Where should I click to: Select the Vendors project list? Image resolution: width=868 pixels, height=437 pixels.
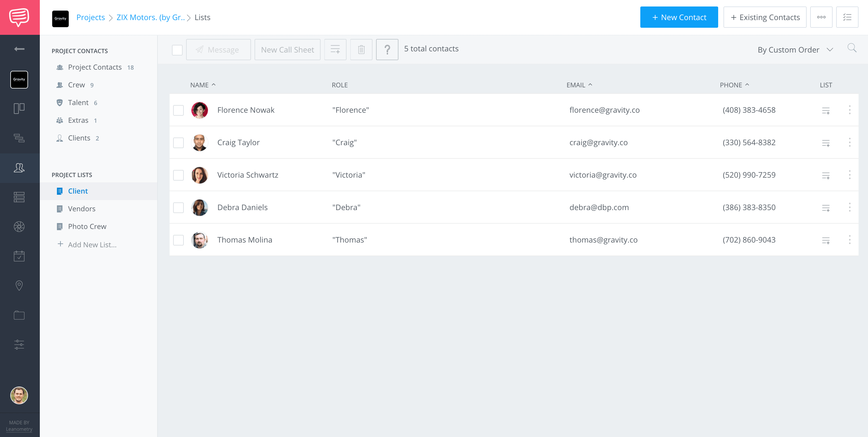click(81, 209)
